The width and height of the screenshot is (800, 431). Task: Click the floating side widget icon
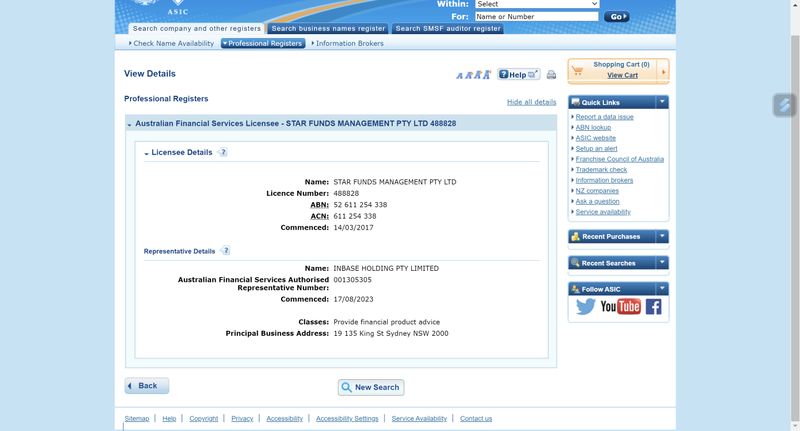784,105
